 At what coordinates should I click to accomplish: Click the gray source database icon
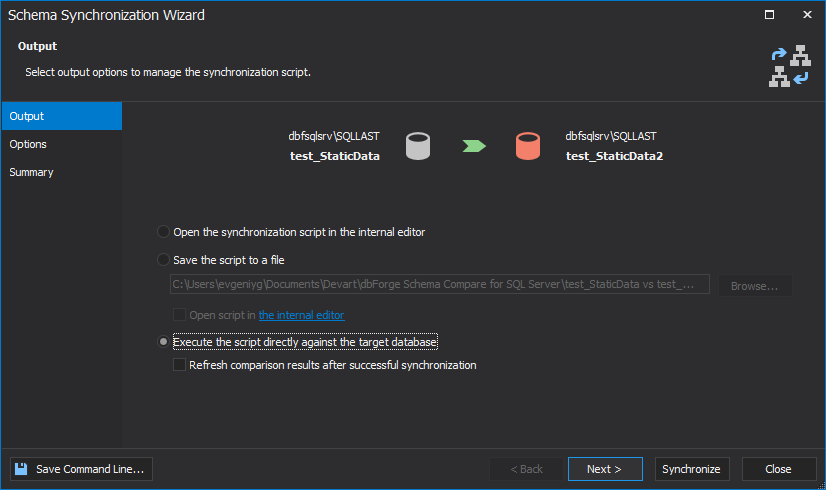pyautogui.click(x=418, y=146)
